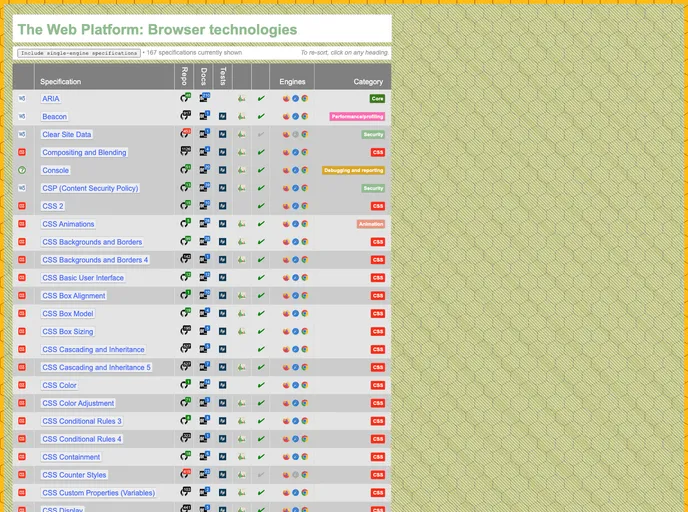Open the ARIA specification link
The width and height of the screenshot is (688, 512).
[51, 99]
